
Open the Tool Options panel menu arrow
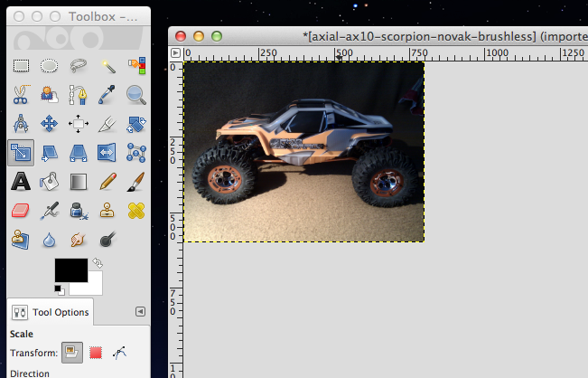pos(140,311)
